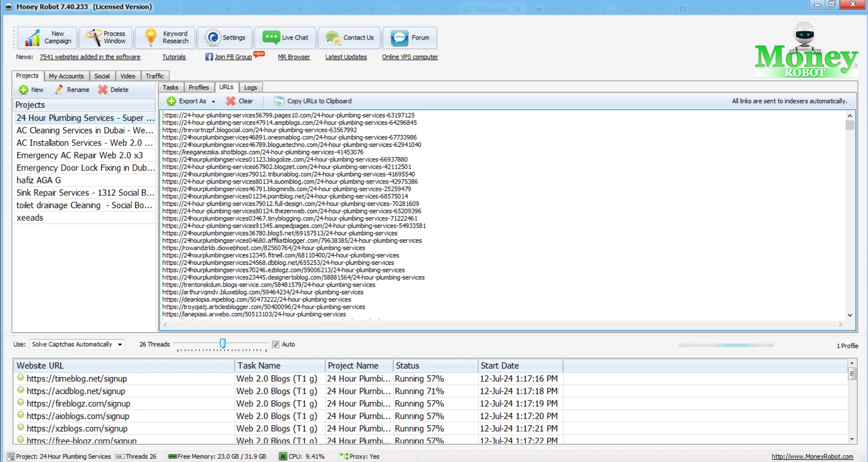868x462 pixels.
Task: Select the 24 Hour Plumbing Services project
Action: click(x=85, y=118)
